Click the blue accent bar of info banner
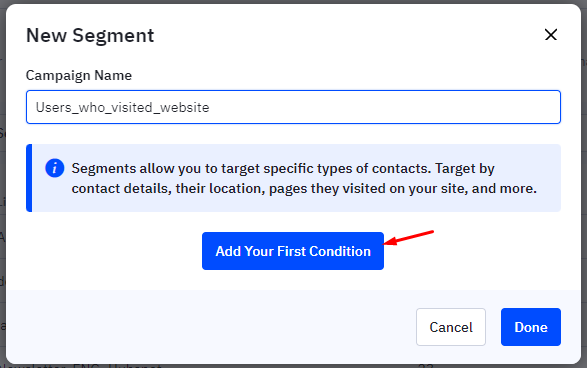587x368 pixels. pyautogui.click(x=29, y=178)
